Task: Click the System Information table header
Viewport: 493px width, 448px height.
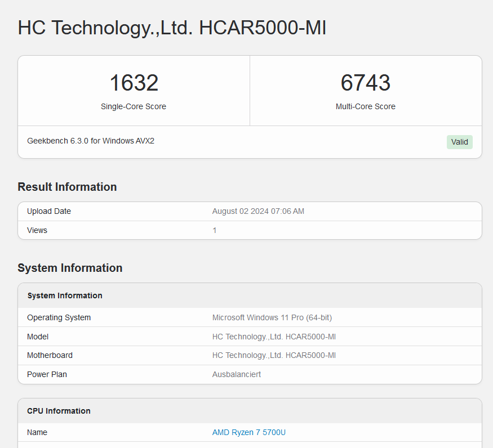Action: click(x=250, y=295)
